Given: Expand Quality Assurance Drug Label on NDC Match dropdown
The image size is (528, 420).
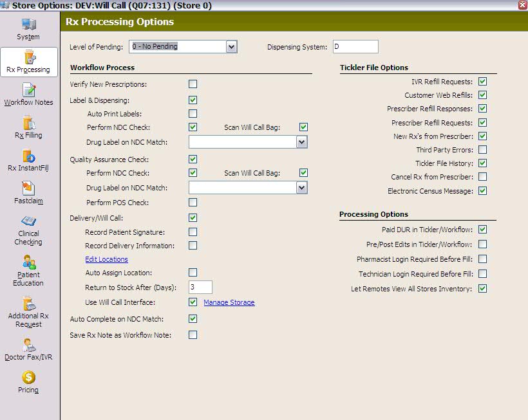Looking at the screenshot, I should (302, 188).
